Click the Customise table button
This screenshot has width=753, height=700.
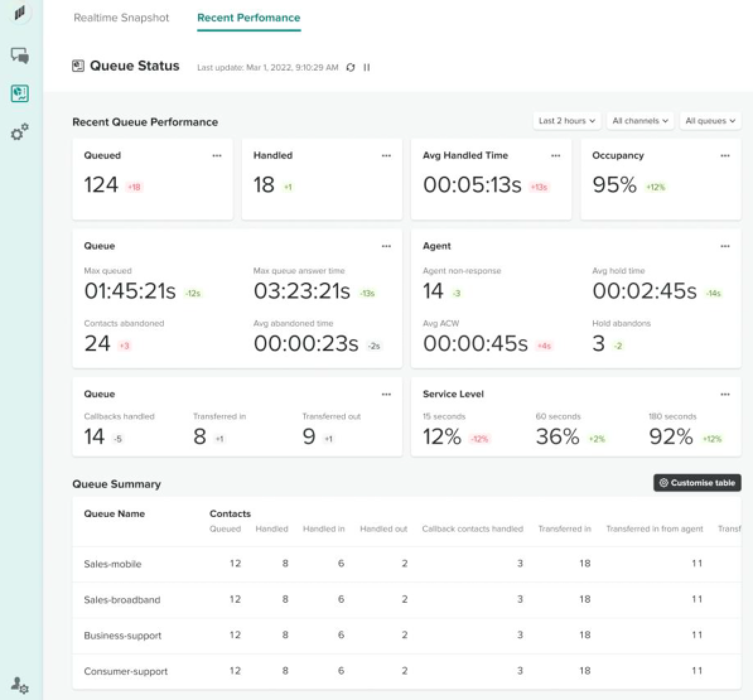pos(697,483)
